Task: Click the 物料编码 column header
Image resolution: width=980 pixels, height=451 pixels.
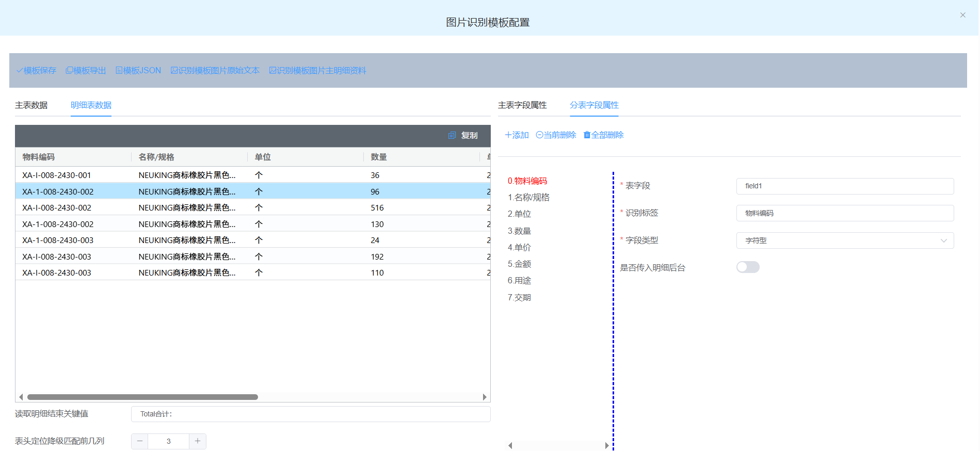Action: click(73, 157)
